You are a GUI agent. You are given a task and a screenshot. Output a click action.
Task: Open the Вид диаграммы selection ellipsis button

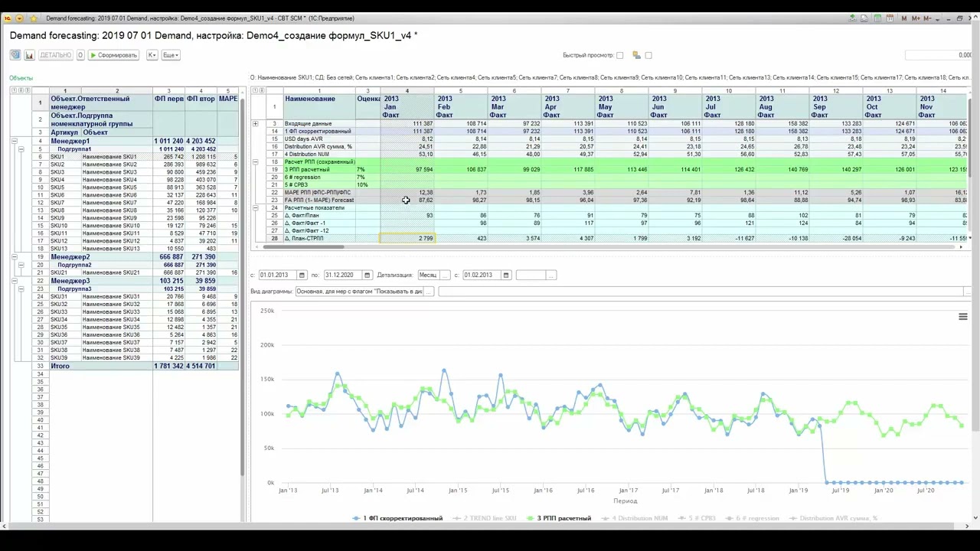pyautogui.click(x=429, y=292)
